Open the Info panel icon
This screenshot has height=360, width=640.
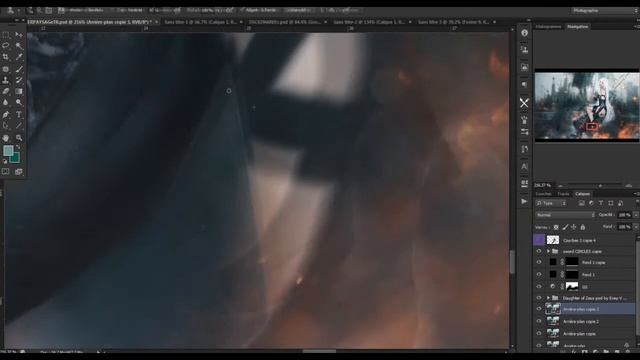(x=524, y=33)
